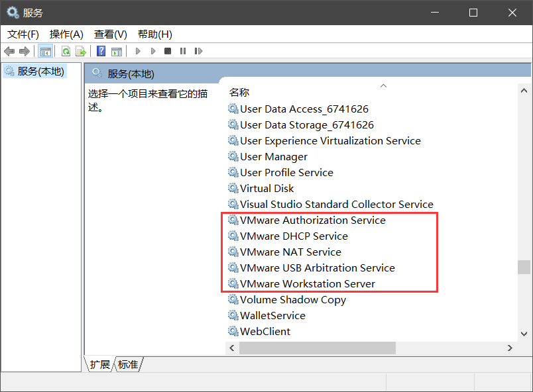Image resolution: width=533 pixels, height=392 pixels.
Task: Click the export list toolbar icon
Action: [x=81, y=51]
